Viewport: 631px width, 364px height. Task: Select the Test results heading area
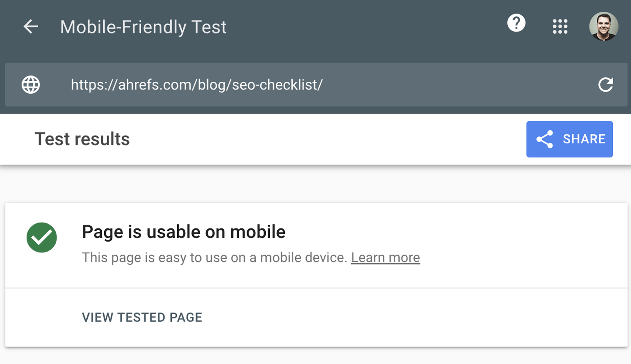coord(82,139)
